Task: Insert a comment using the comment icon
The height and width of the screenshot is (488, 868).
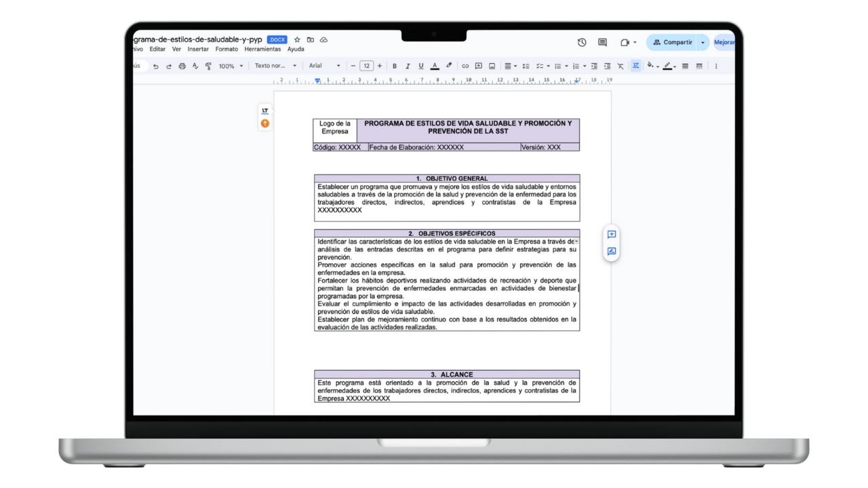Action: click(478, 66)
